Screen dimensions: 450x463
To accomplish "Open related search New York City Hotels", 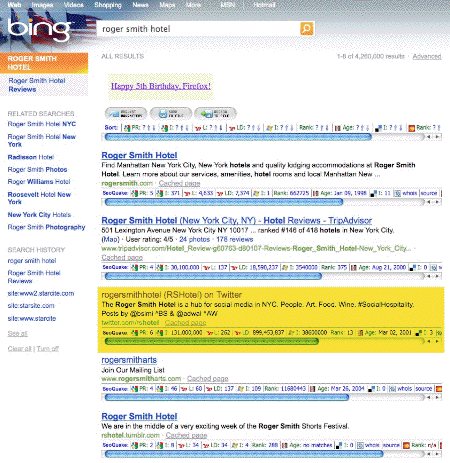I will tap(39, 215).
